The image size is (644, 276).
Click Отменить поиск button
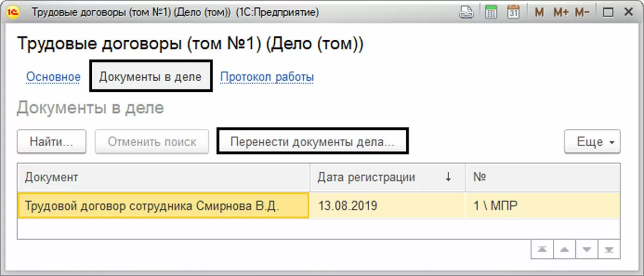152,142
